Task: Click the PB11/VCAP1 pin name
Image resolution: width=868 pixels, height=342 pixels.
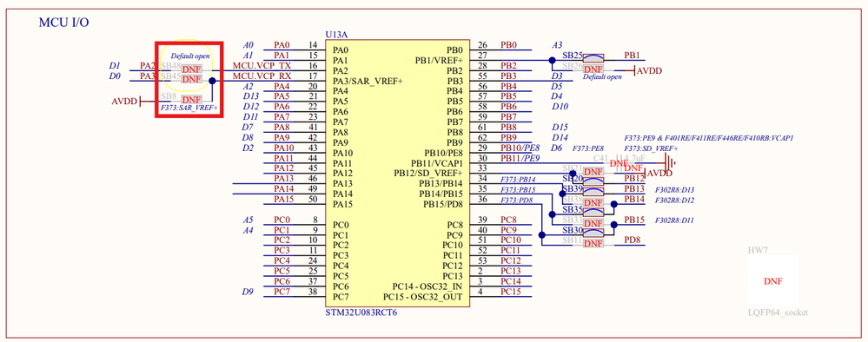Action: point(437,162)
